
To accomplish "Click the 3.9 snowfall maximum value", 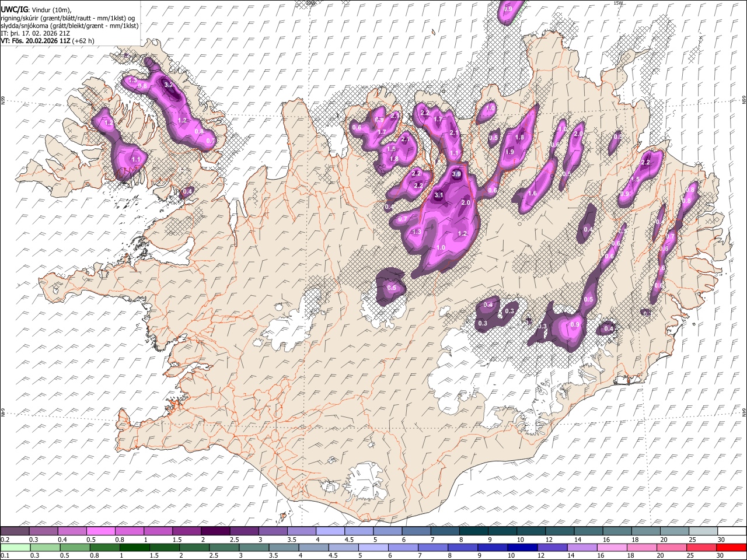I will [x=457, y=174].
